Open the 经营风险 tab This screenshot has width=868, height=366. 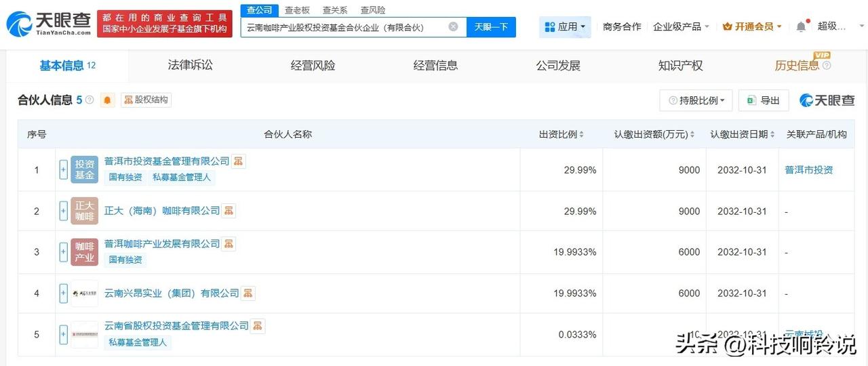tap(313, 65)
